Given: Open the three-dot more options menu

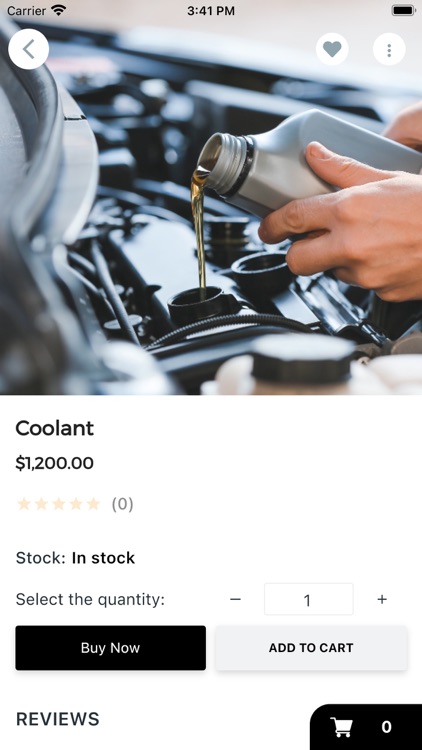Looking at the screenshot, I should point(389,49).
